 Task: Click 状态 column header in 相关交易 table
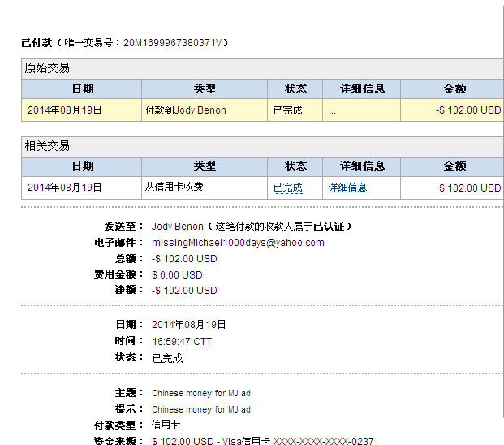tap(295, 166)
